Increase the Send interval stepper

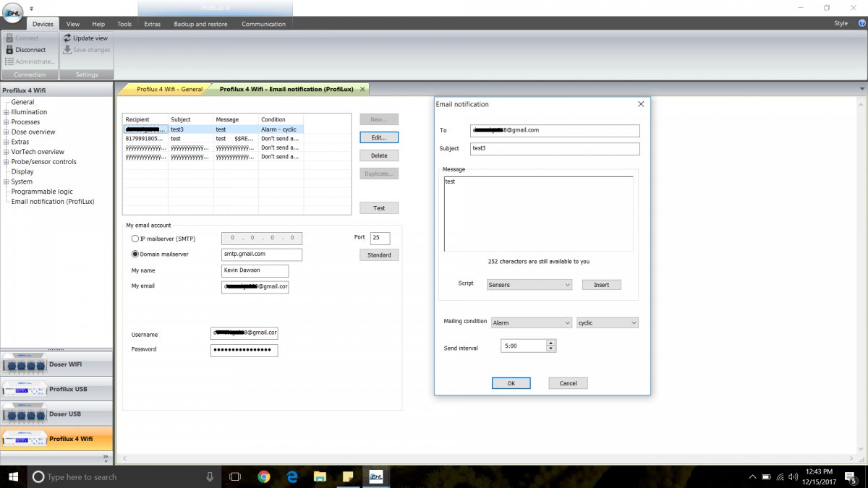[551, 343]
